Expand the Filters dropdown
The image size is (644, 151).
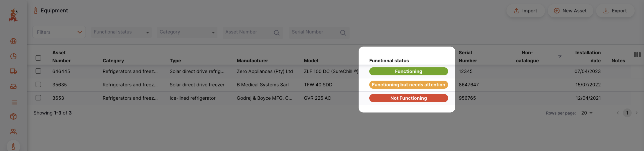click(x=59, y=32)
